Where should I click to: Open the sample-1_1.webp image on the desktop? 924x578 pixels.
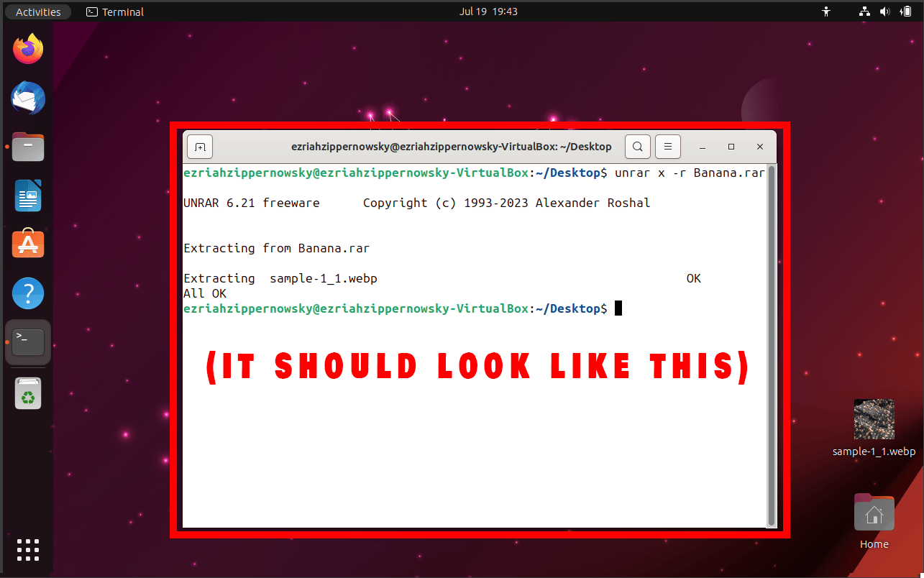click(874, 418)
